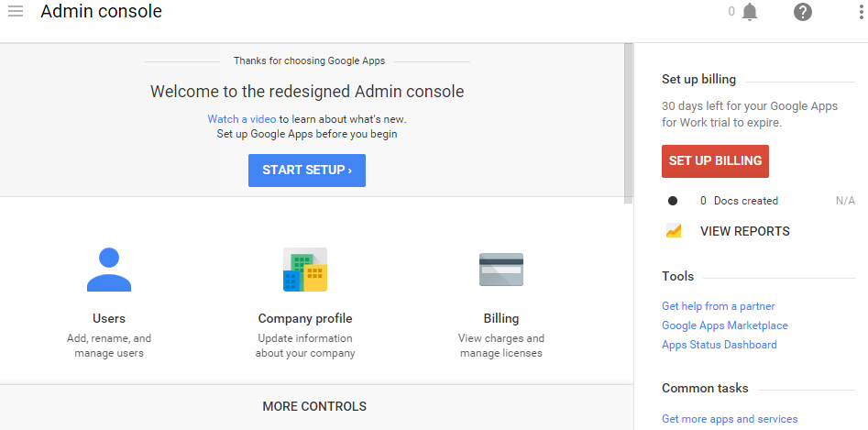Click the START SETUP button

[x=307, y=171]
